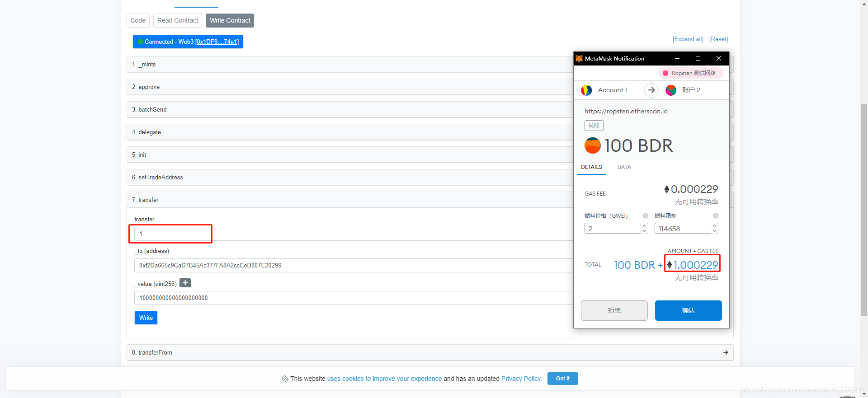Click the AMOUNT + GAS FEE label
Screen dimensions: 868x398
point(693,251)
